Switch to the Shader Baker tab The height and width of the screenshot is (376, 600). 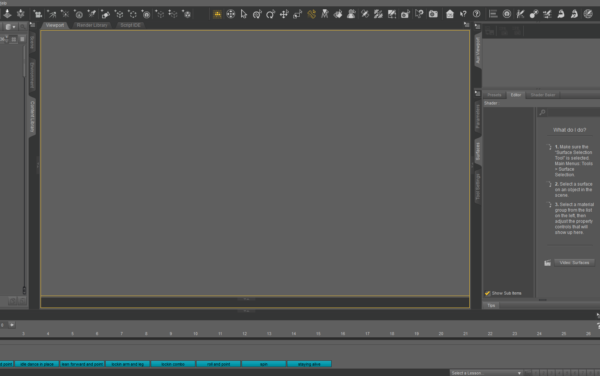(x=543, y=95)
